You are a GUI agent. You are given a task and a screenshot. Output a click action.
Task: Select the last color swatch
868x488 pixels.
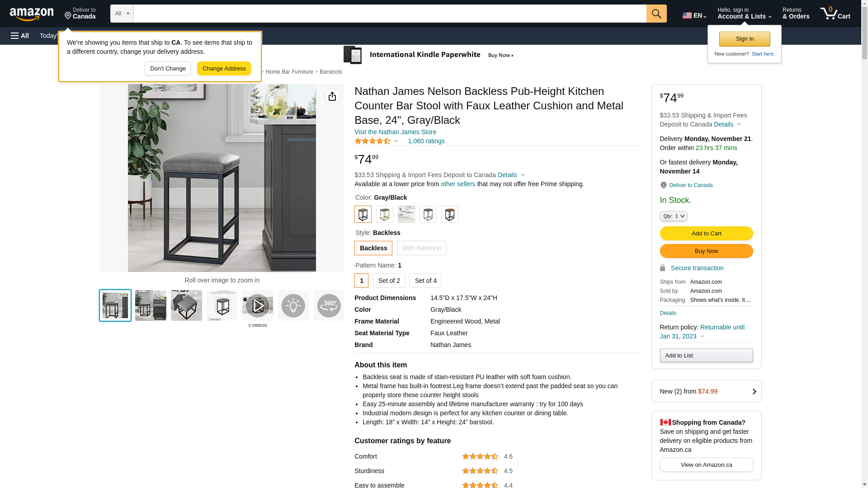450,214
